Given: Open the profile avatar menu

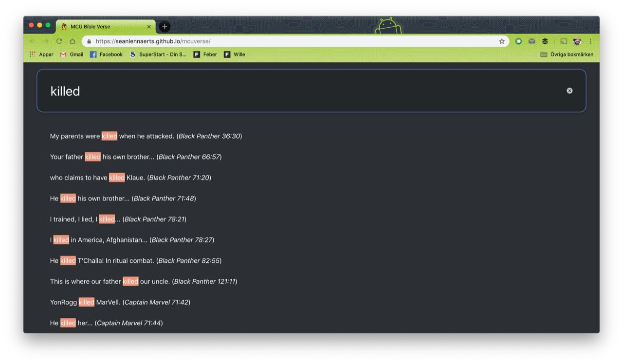Looking at the screenshot, I should [577, 41].
